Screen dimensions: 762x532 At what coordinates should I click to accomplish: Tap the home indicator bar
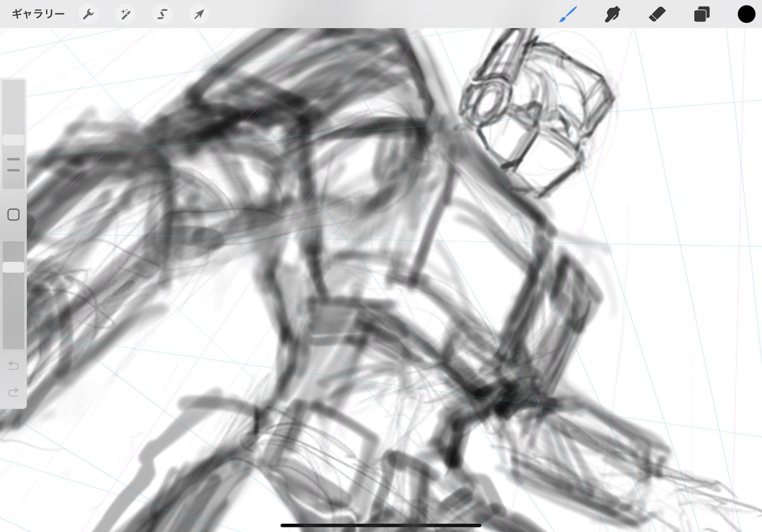(x=381, y=525)
